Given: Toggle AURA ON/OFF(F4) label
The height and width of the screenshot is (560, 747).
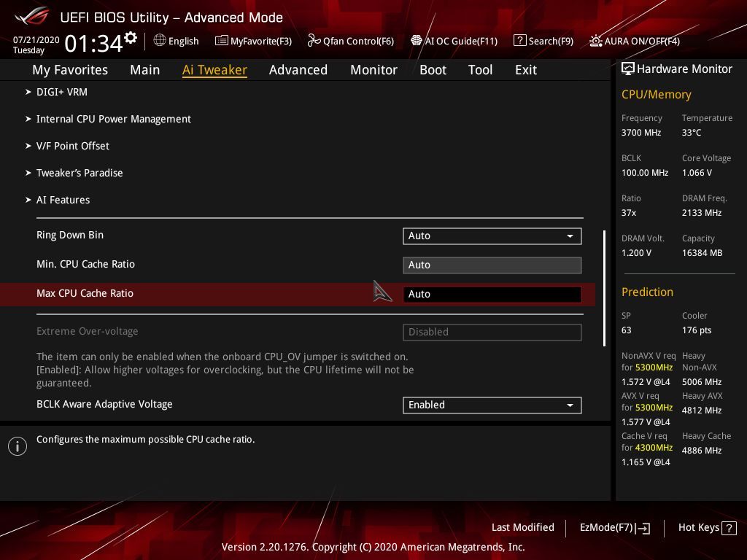Looking at the screenshot, I should click(642, 42).
